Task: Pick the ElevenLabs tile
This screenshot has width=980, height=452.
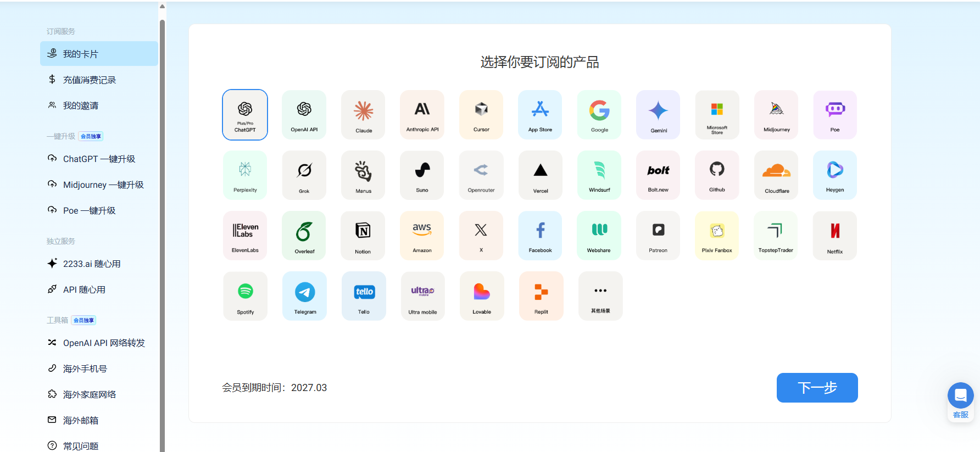Action: point(245,236)
